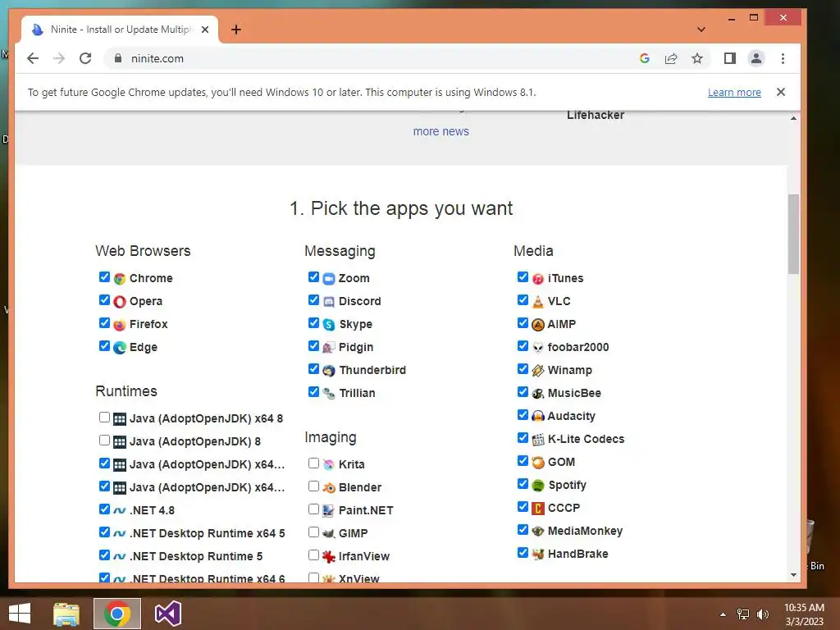840x630 pixels.
Task: Show hidden system tray icons
Action: point(724,614)
